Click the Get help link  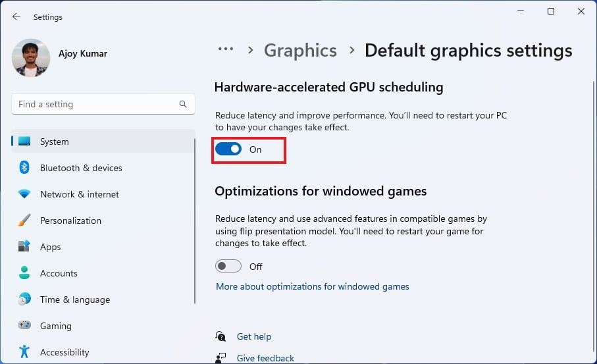[x=254, y=336]
